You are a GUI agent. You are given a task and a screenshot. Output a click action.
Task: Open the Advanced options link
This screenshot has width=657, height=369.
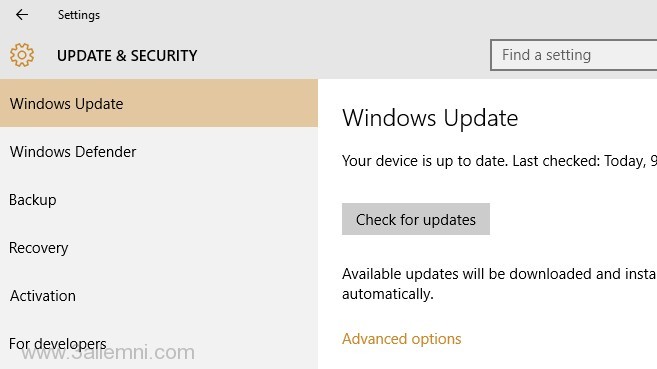[401, 338]
